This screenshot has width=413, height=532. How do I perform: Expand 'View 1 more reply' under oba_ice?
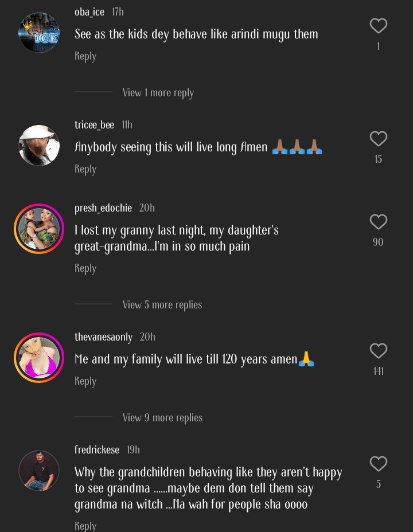pos(158,93)
